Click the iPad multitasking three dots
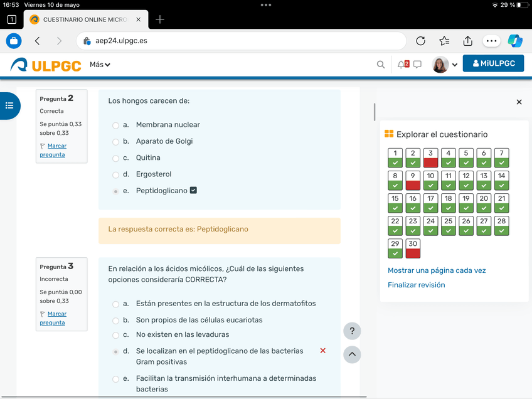This screenshot has width=532, height=399. (x=266, y=5)
